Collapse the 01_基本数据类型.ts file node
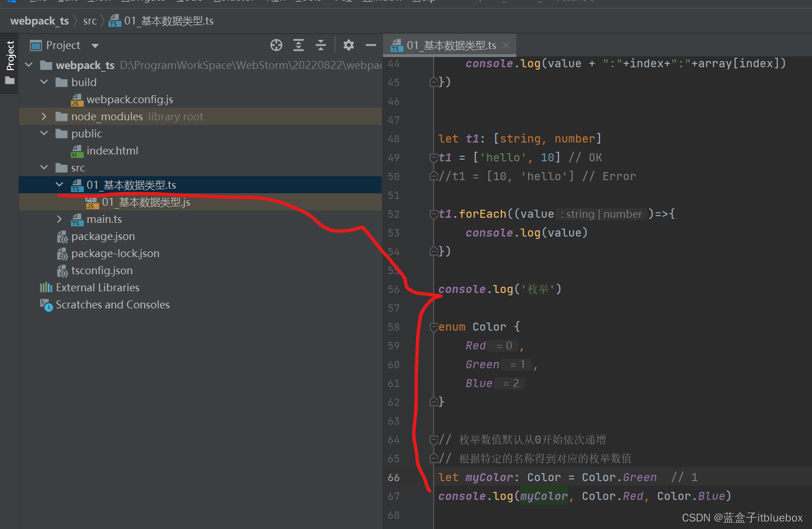 (60, 185)
